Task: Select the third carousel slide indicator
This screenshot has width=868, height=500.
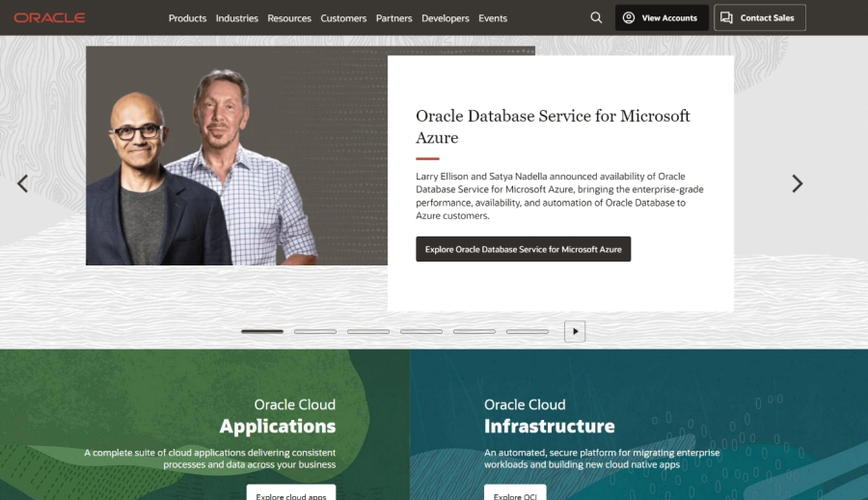Action: (368, 331)
